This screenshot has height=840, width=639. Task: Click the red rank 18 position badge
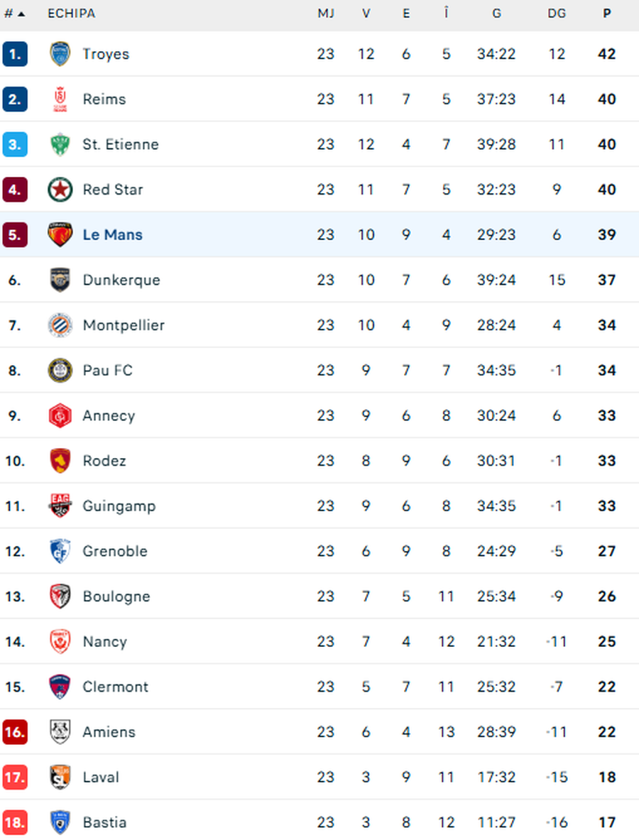click(15, 822)
